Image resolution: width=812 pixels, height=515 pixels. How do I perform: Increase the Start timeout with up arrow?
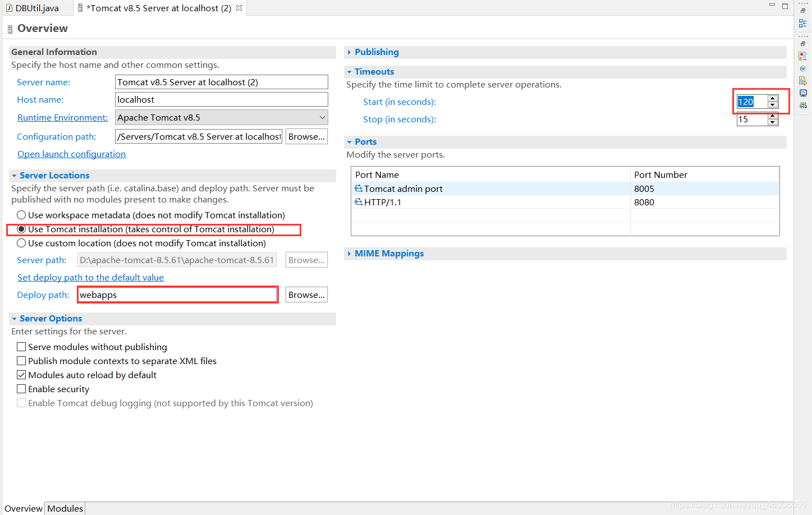coord(773,98)
